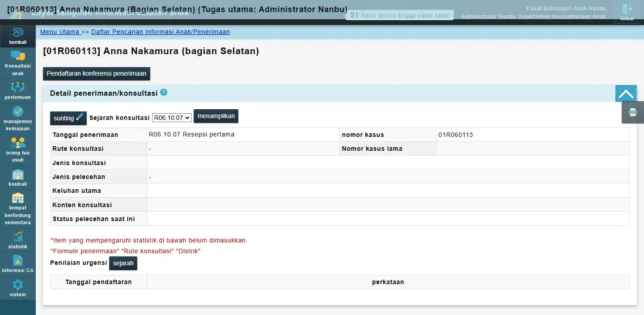Click the help question mark icon
This screenshot has height=315, width=644.
tap(164, 93)
